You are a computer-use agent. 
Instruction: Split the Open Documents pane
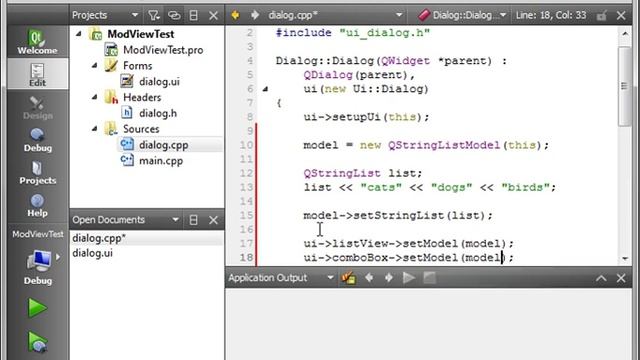point(193,220)
